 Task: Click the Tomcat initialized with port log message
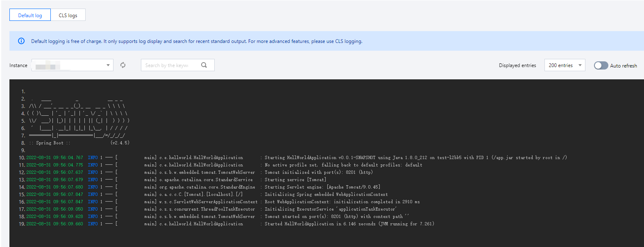tap(318, 172)
